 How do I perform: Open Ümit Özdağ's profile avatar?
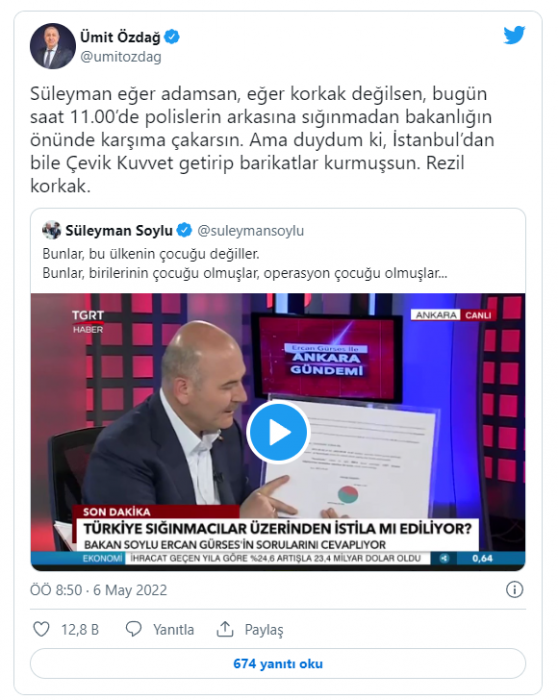[53, 46]
